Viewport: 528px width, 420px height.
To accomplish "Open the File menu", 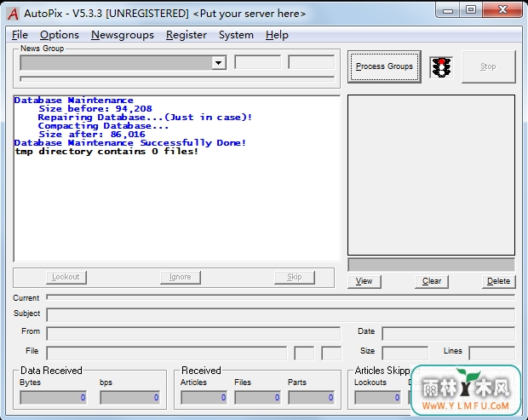I will pyautogui.click(x=20, y=35).
